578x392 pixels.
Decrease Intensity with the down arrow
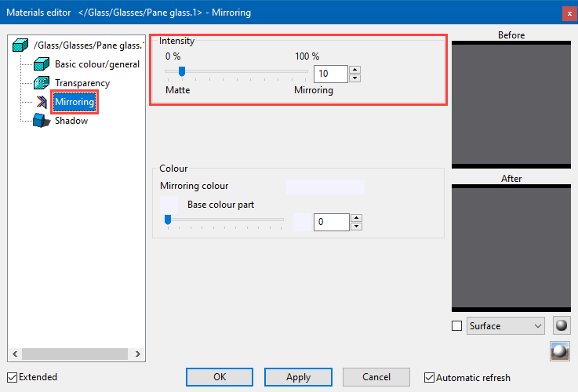[x=354, y=78]
